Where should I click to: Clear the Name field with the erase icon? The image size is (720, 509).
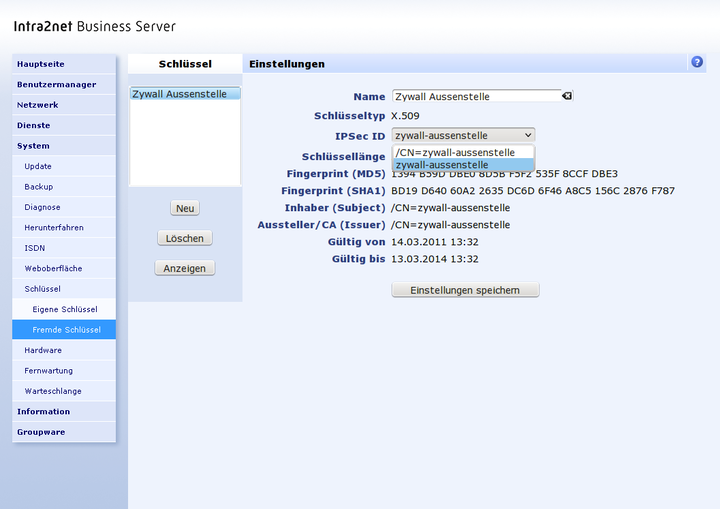point(567,96)
